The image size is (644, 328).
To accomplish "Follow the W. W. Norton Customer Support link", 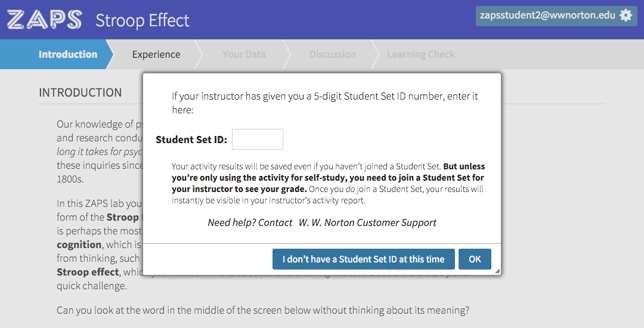I will click(x=367, y=222).
